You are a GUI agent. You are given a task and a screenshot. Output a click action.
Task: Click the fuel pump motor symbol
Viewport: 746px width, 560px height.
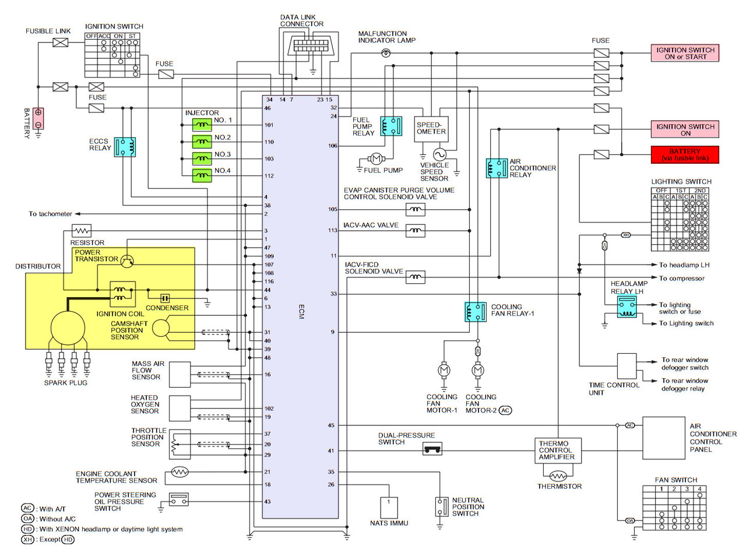click(376, 159)
